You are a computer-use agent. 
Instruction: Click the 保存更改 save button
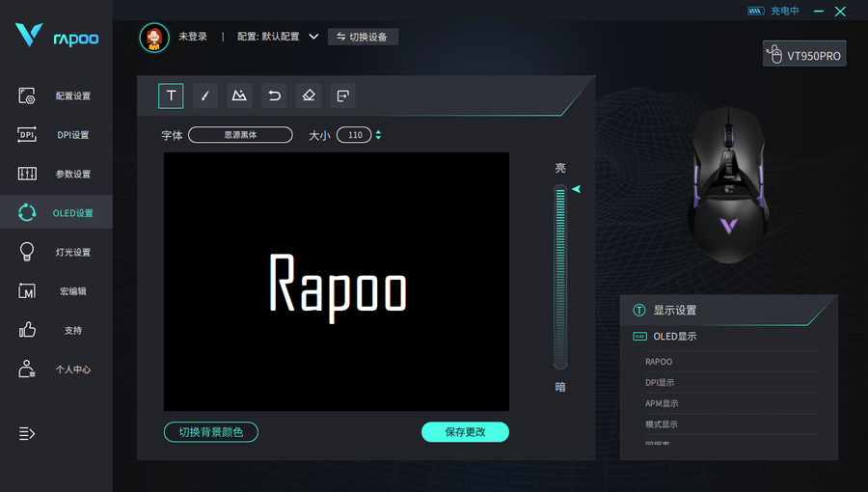(465, 432)
